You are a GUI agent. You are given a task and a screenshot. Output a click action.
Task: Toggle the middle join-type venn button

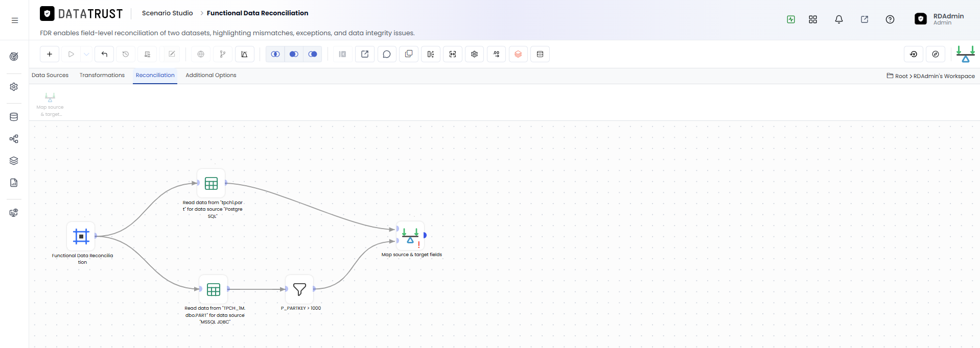[x=294, y=54]
